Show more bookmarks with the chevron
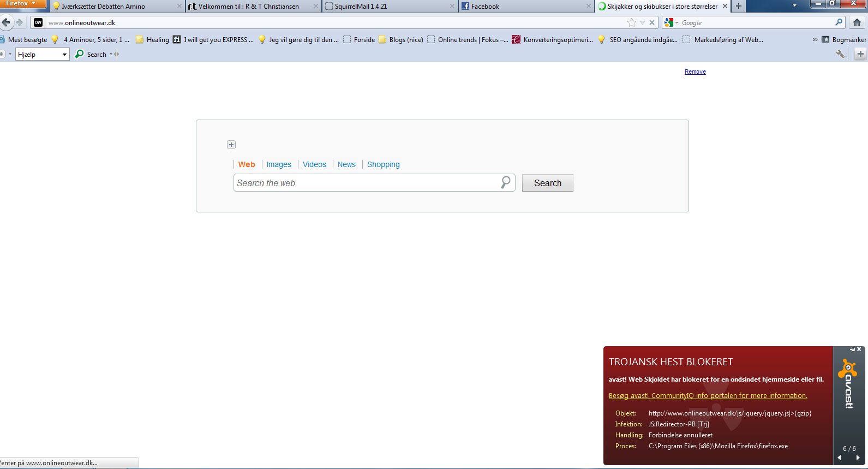The height and width of the screenshot is (469, 868). (x=815, y=39)
